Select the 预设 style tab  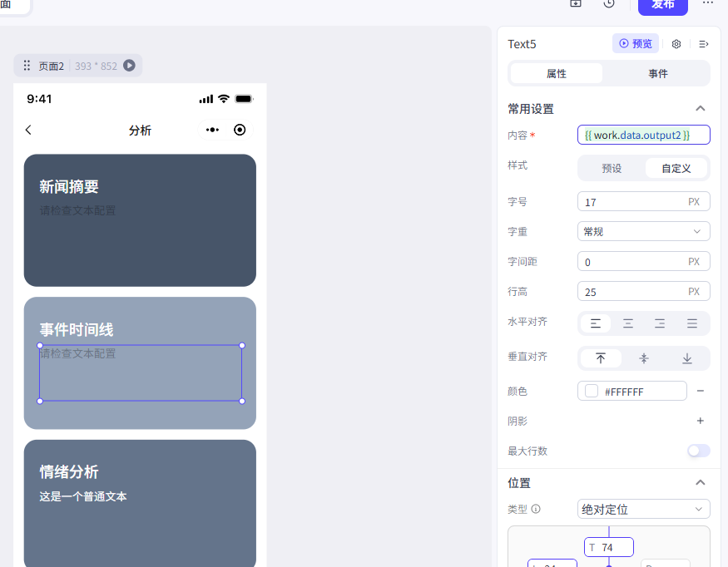(x=612, y=168)
